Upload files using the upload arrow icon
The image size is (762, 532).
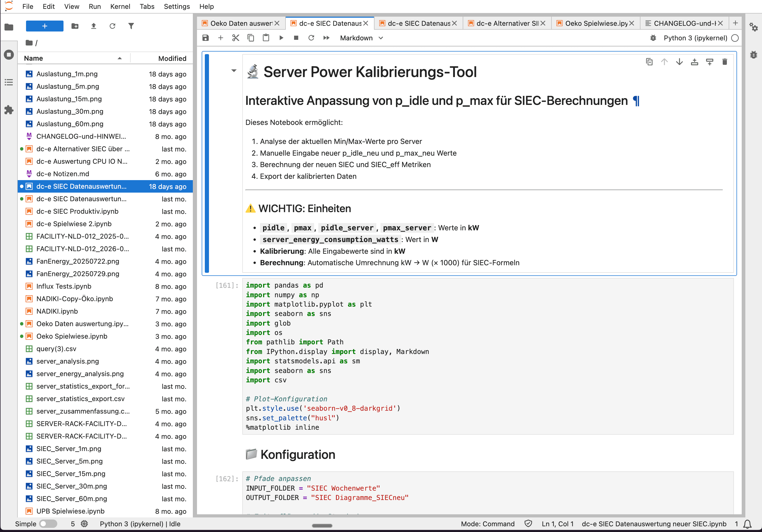tap(93, 26)
